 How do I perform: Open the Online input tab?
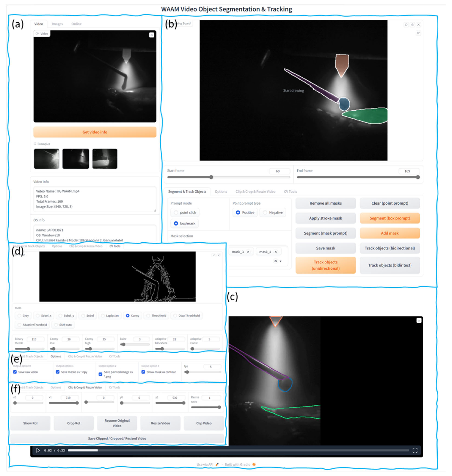coord(76,24)
